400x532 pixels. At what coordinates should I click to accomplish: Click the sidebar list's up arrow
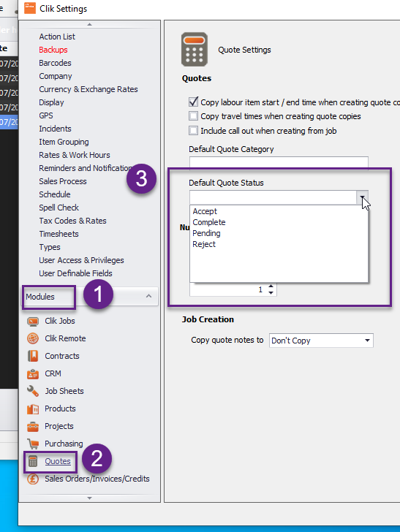click(90, 24)
